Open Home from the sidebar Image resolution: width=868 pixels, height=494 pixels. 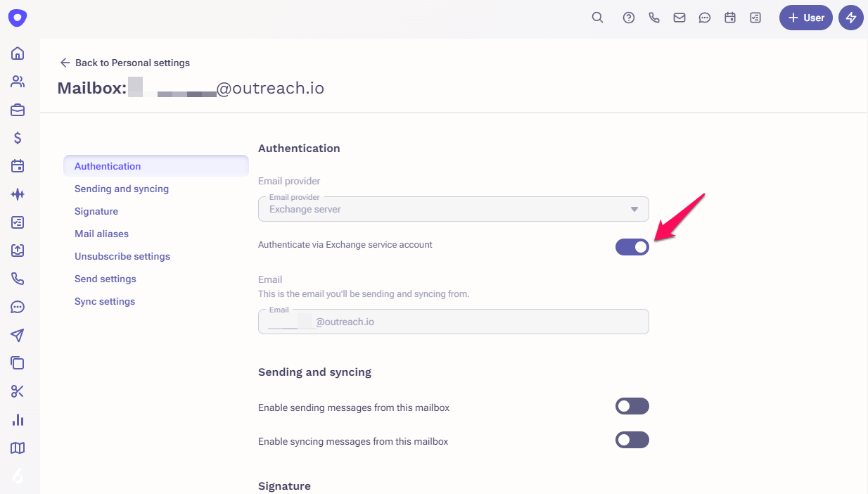pyautogui.click(x=18, y=53)
